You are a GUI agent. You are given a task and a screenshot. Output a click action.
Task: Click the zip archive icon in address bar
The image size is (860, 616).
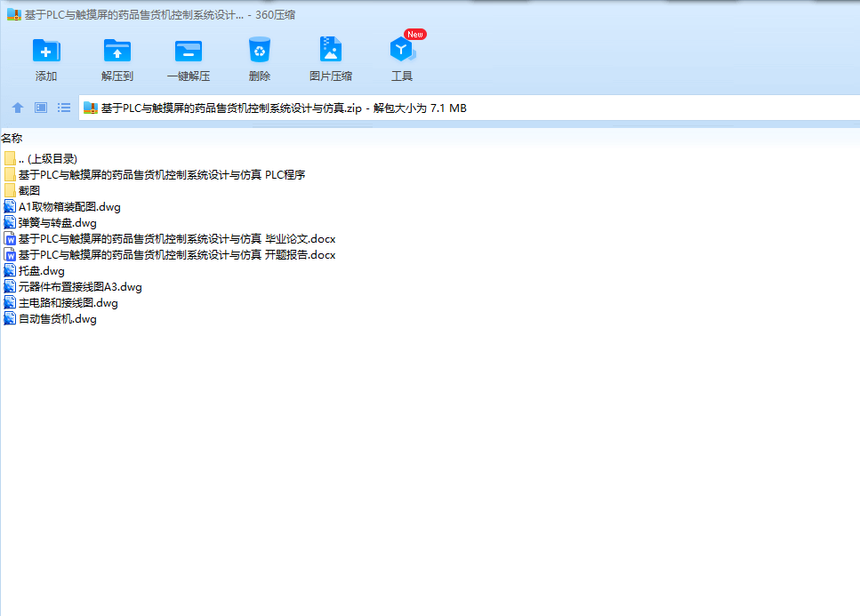91,108
